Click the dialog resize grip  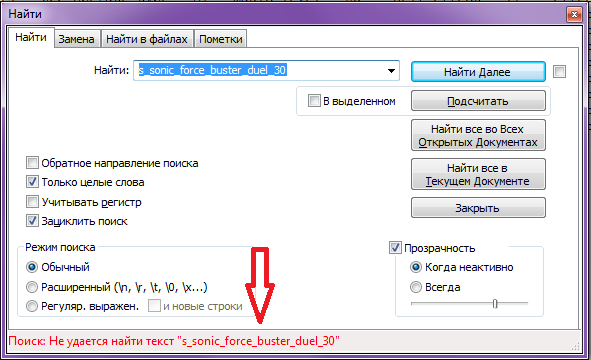click(x=576, y=347)
